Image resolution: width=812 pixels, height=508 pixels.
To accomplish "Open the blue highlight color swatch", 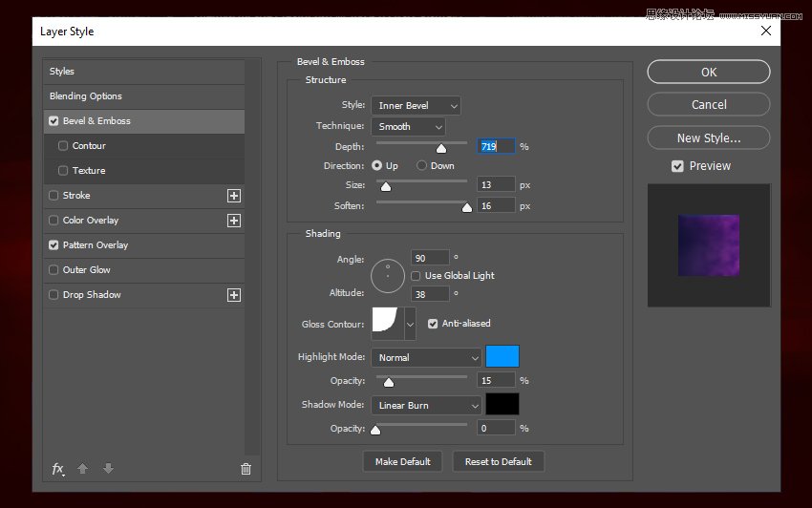I will click(x=502, y=357).
